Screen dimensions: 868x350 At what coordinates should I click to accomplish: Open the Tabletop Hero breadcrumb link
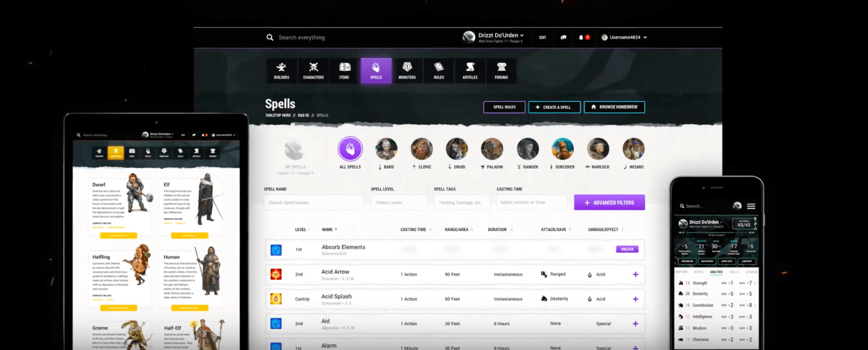(278, 115)
